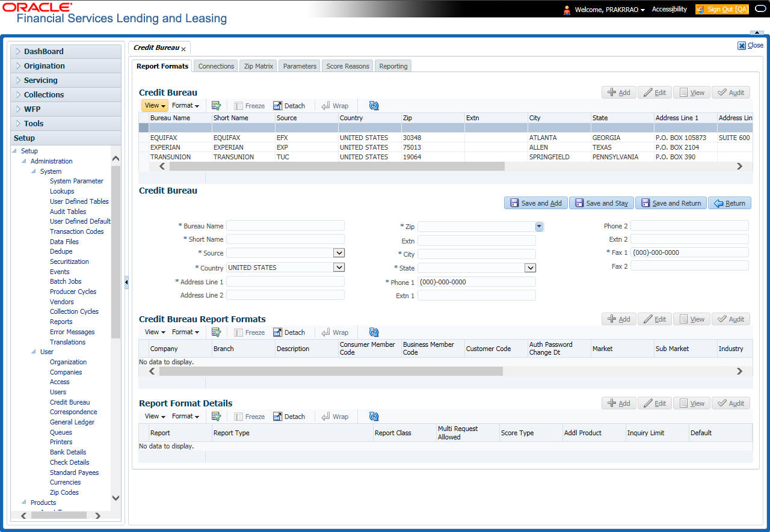The height and width of the screenshot is (532, 770).
Task: Expand the Origination accordion panel
Action: point(45,66)
